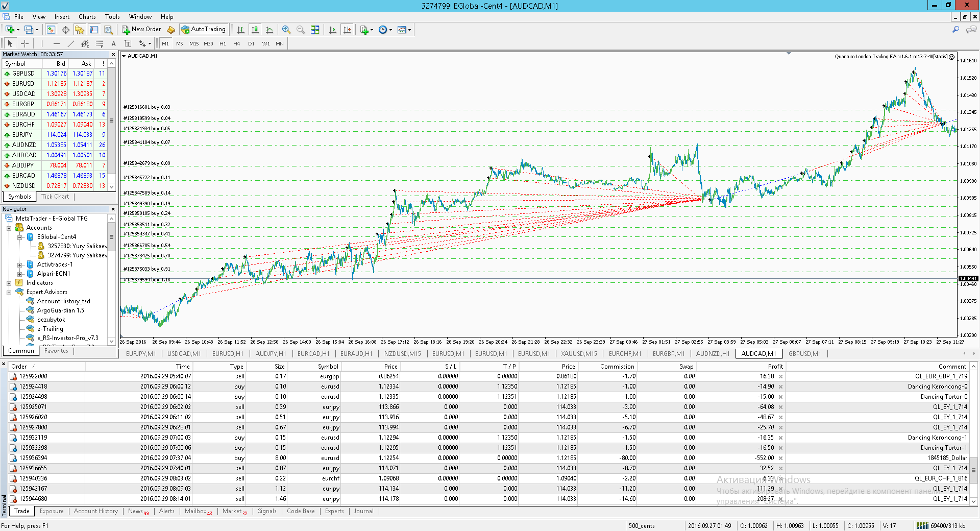Switch chart to bar chart mode
Screen dimensions: 980x531
(x=241, y=30)
